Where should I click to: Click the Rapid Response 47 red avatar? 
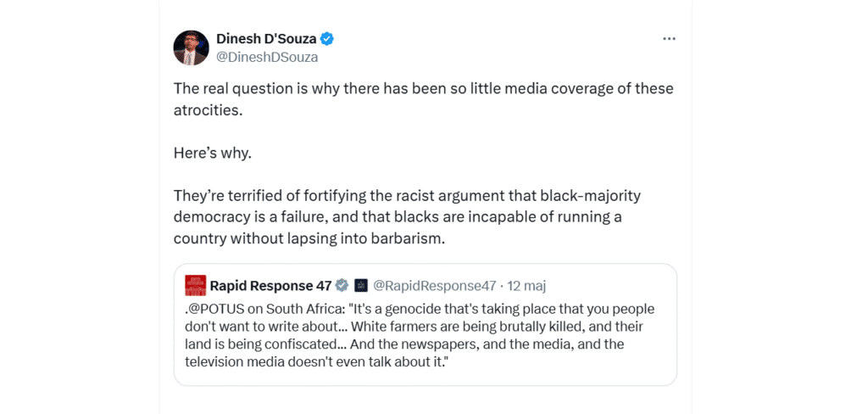pos(195,285)
